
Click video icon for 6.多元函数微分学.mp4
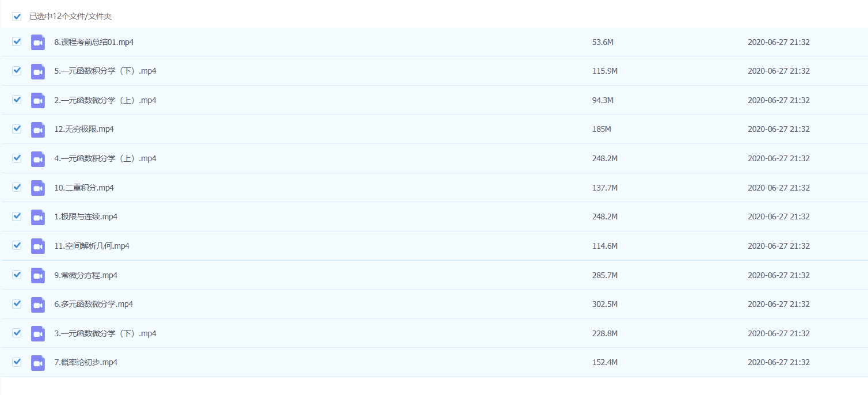tap(38, 305)
